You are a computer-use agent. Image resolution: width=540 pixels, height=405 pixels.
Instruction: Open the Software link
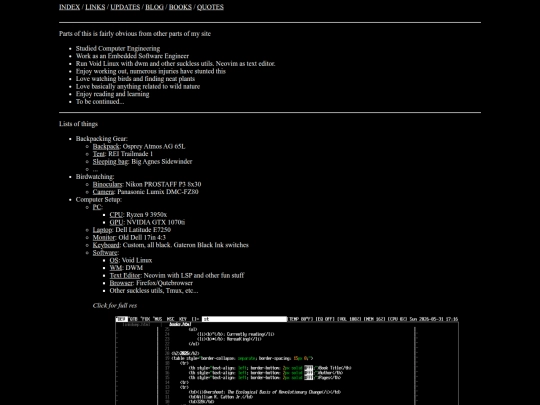pos(105,252)
